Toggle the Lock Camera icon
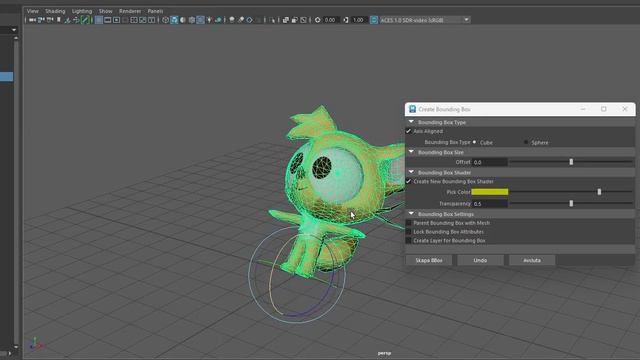Screen dimensions: 640x360 41,20
